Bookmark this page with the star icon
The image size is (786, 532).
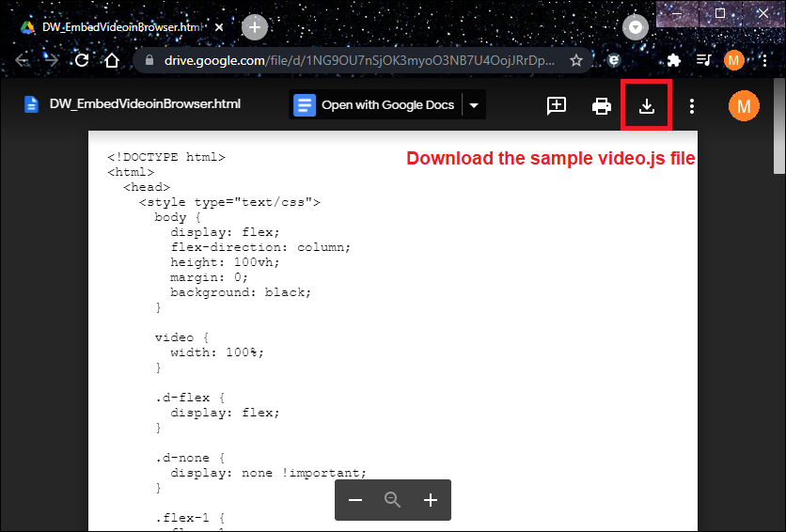coord(576,60)
